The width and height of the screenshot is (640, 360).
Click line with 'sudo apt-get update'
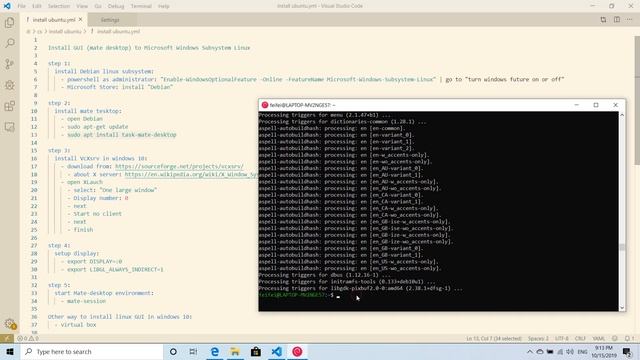point(98,127)
